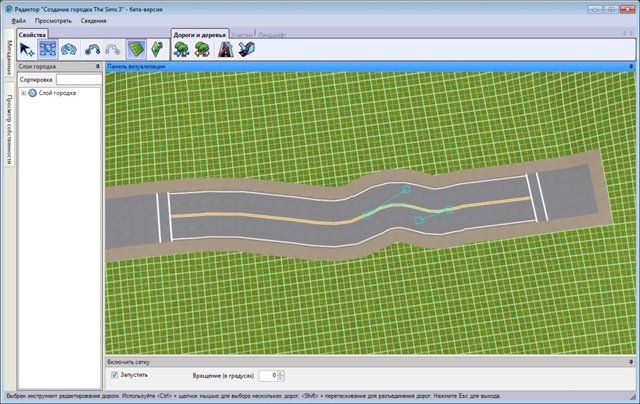Click the Сортировка input field

(x=75, y=79)
